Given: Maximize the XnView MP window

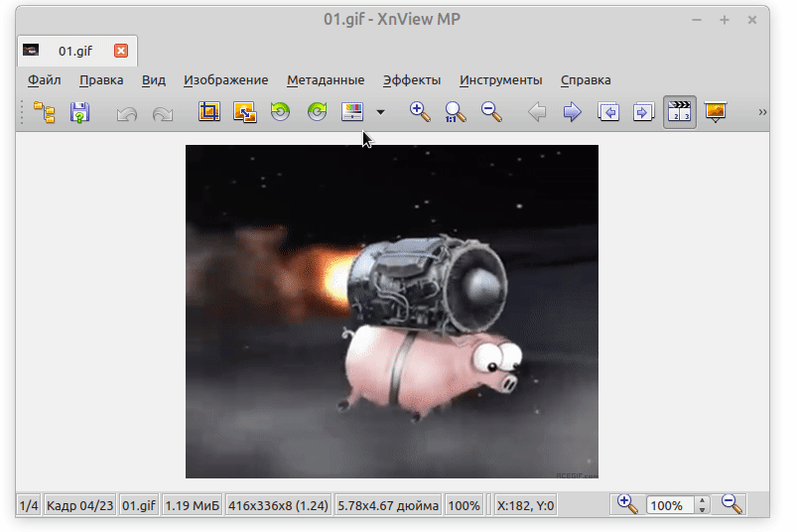Looking at the screenshot, I should [x=725, y=20].
